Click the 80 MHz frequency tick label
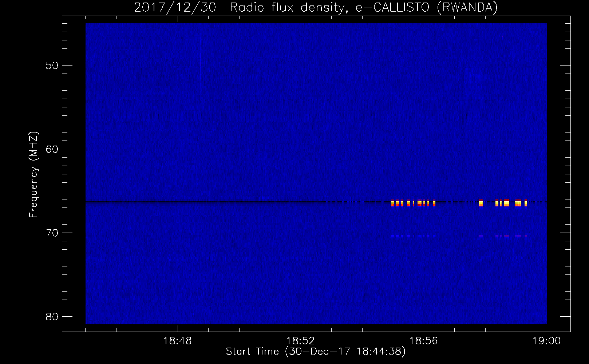The image size is (589, 364). pos(52,316)
